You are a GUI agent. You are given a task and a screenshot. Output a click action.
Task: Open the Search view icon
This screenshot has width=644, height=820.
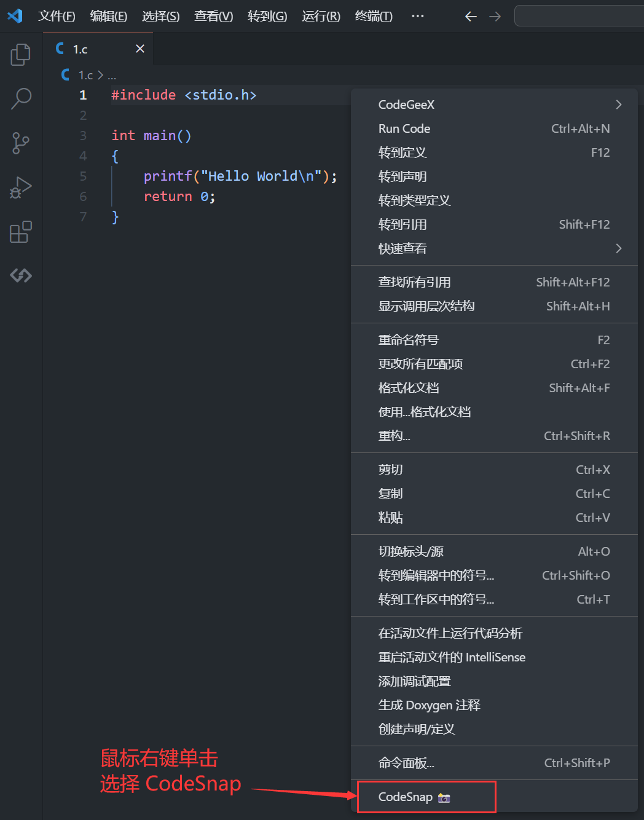tap(21, 98)
